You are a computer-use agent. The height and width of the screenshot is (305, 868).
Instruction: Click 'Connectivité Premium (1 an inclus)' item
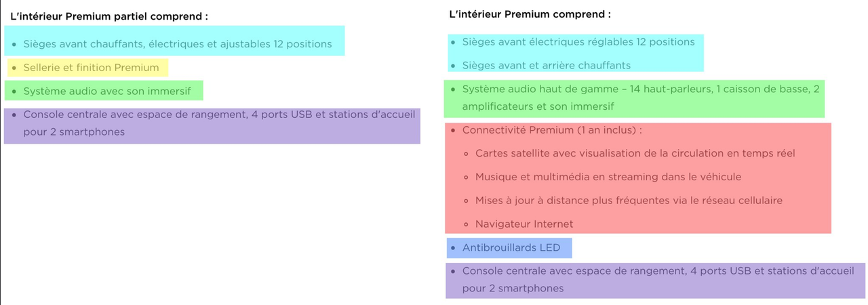click(x=552, y=130)
